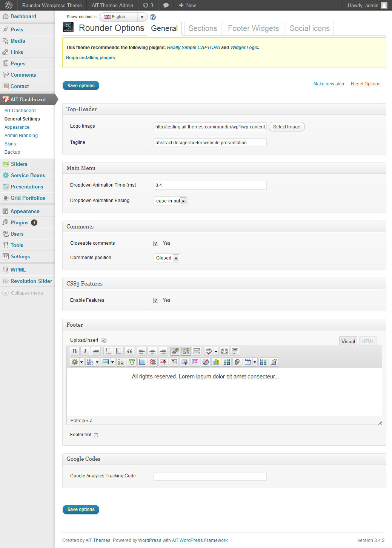Click Begin installing plugins link
Screen dimensions: 392x548
[91, 58]
